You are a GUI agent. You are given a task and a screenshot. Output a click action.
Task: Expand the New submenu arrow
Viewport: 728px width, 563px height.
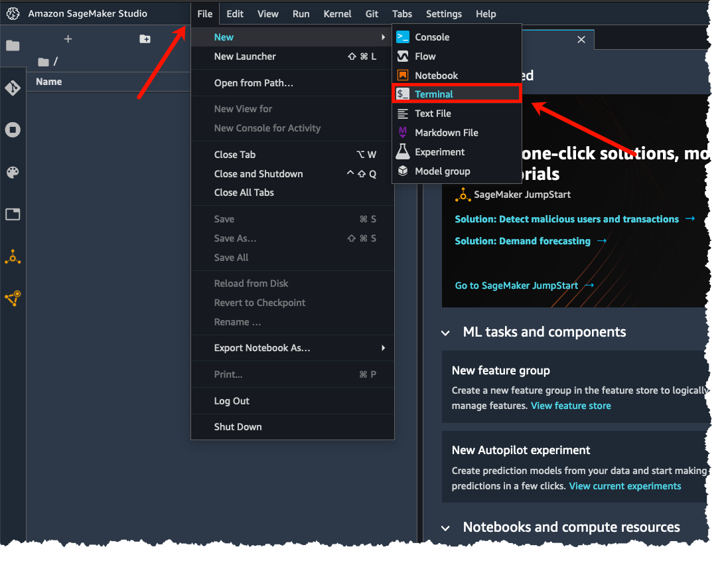tap(383, 37)
